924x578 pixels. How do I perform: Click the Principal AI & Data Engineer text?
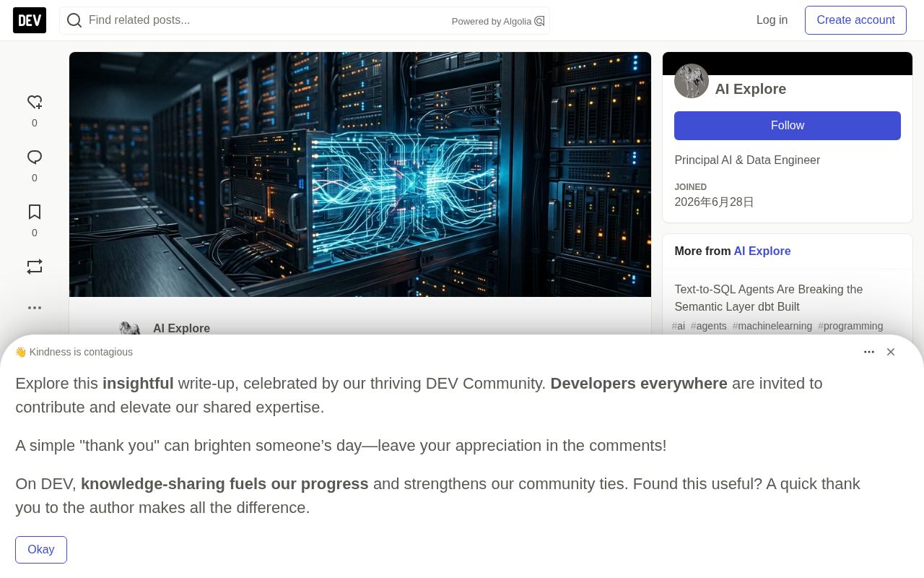tap(747, 160)
